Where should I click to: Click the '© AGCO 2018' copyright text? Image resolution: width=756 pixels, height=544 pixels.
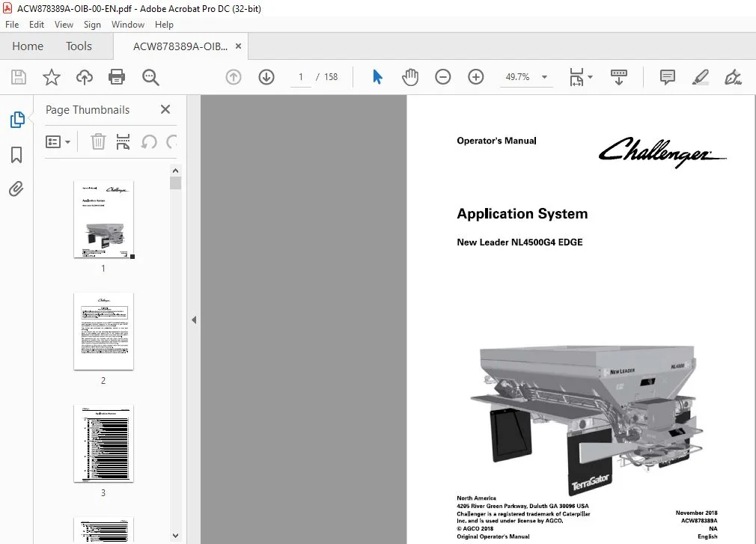[x=475, y=528]
